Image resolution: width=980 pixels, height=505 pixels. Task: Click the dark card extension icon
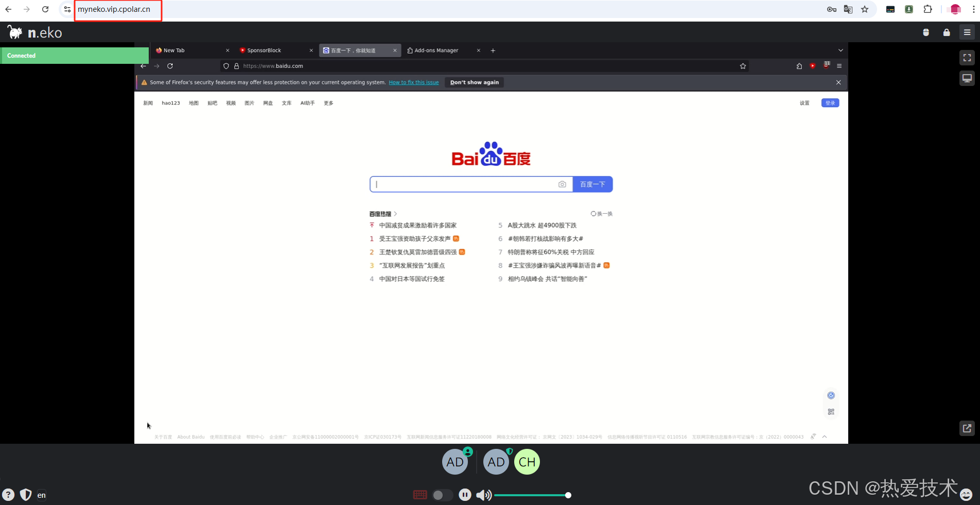(890, 9)
